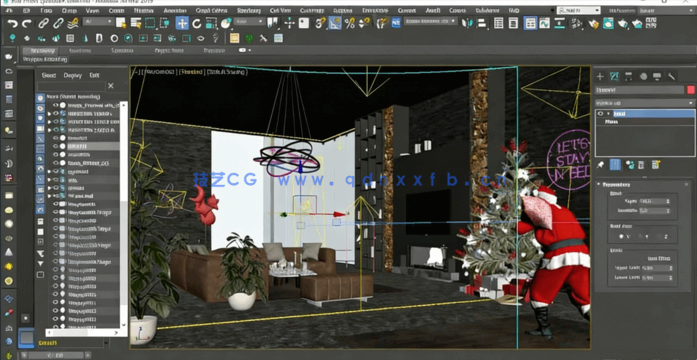697x360 pixels.
Task: Open the named selection sets dropdown
Action: click(431, 21)
